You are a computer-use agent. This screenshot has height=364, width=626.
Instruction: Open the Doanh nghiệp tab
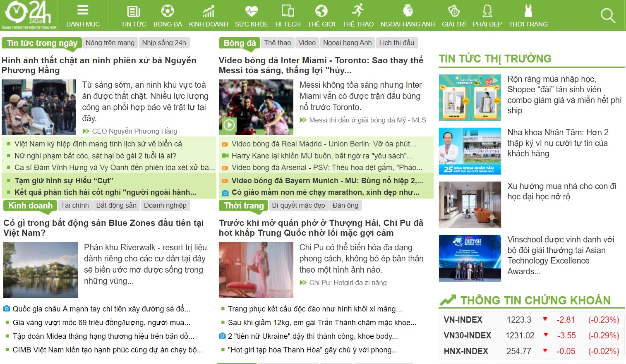[165, 205]
